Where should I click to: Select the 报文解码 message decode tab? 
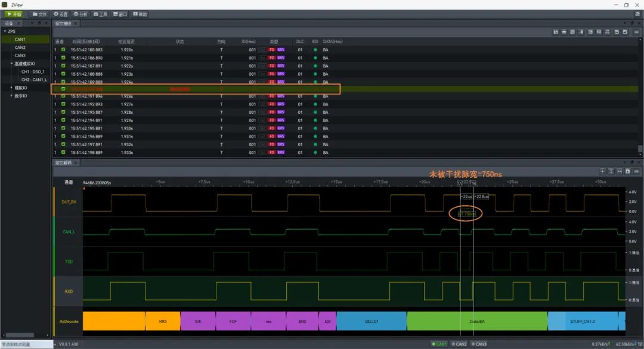(63, 163)
